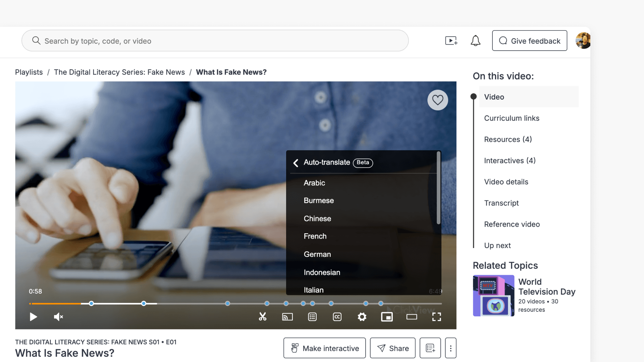Enable picture-in-picture mode
The width and height of the screenshot is (644, 362).
coord(387,317)
